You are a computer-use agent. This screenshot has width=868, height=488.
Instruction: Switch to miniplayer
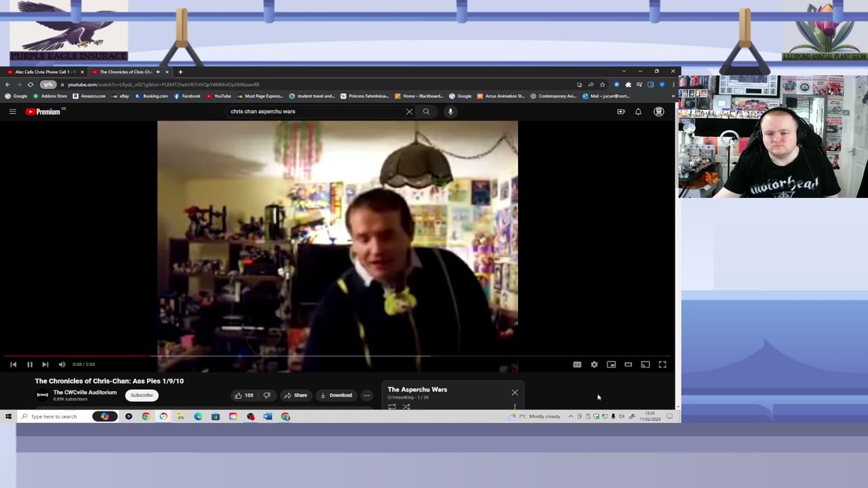click(x=611, y=365)
